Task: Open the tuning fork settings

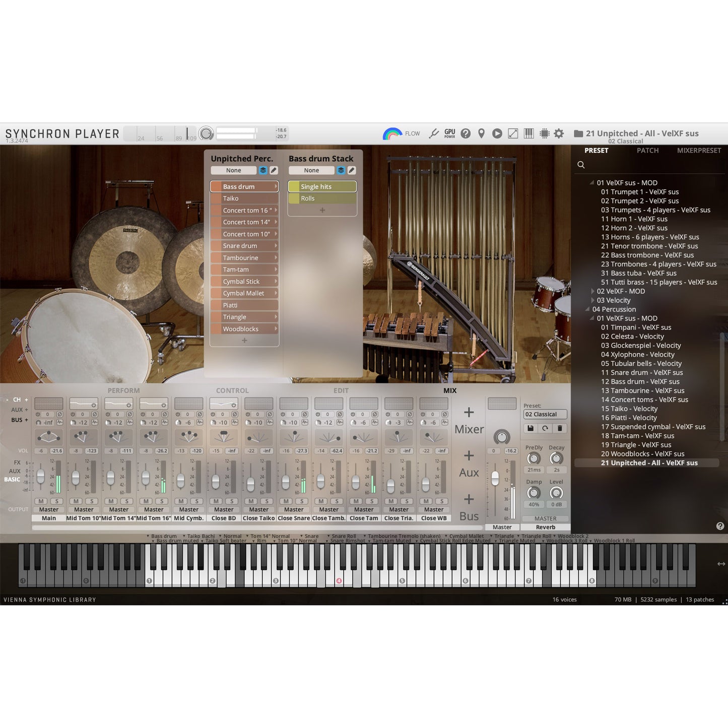Action: point(434,134)
